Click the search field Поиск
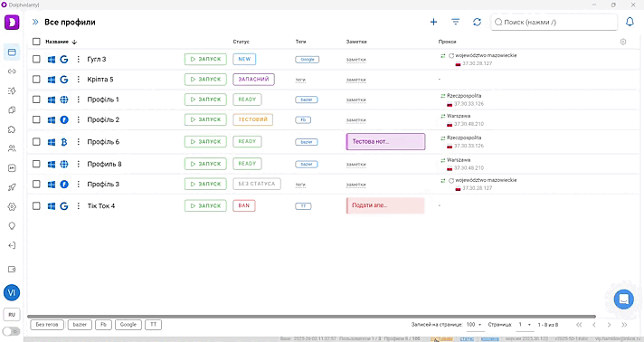This screenshot has width=644, height=342. click(x=554, y=23)
